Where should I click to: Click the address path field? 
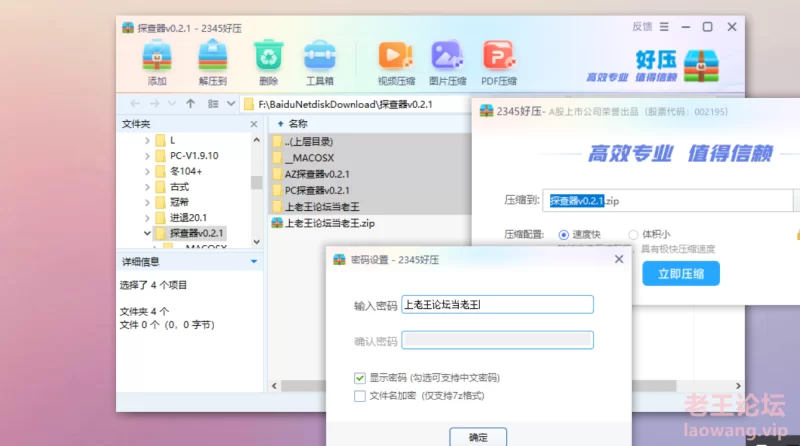(357, 105)
